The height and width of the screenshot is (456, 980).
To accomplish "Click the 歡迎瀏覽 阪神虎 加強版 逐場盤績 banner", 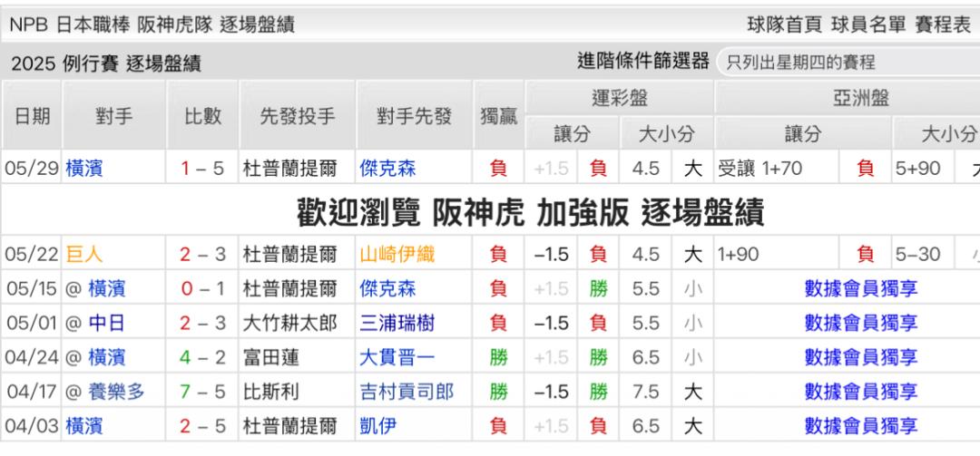I will coord(530,214).
